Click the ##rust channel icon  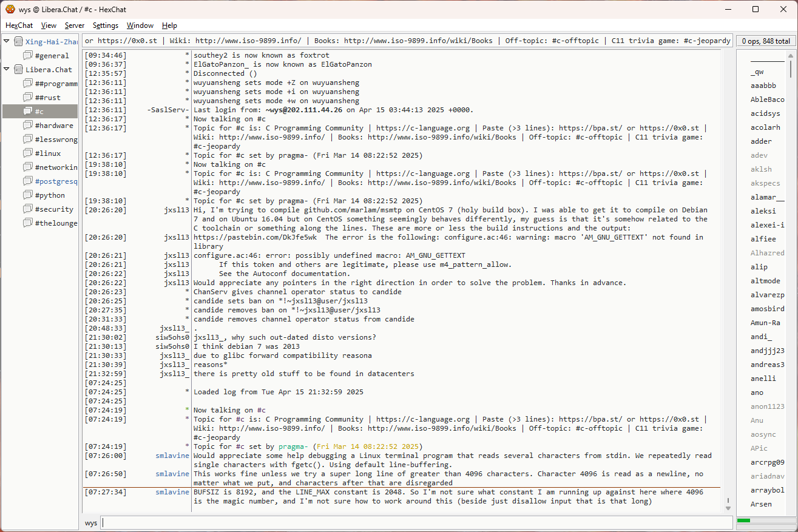pos(28,98)
